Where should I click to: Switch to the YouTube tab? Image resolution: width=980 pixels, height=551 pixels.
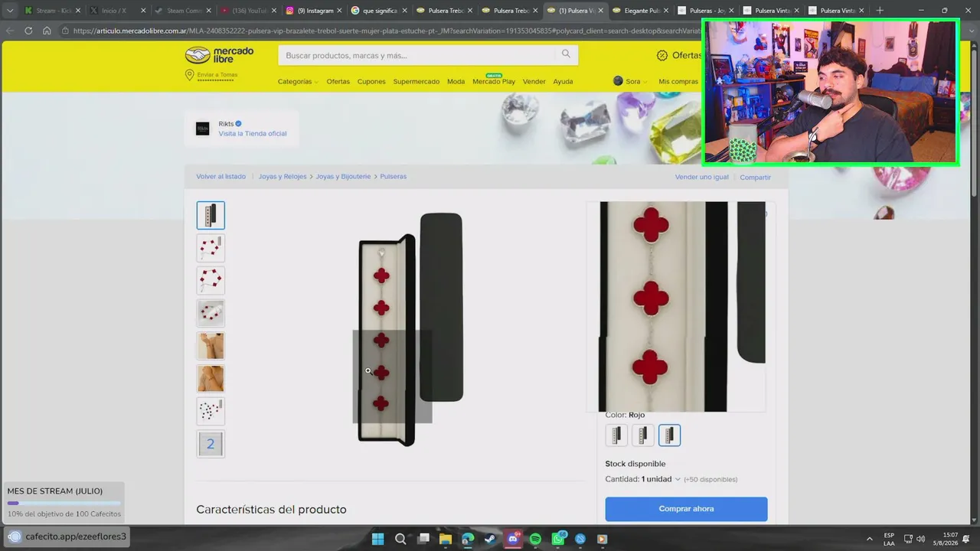pos(247,11)
